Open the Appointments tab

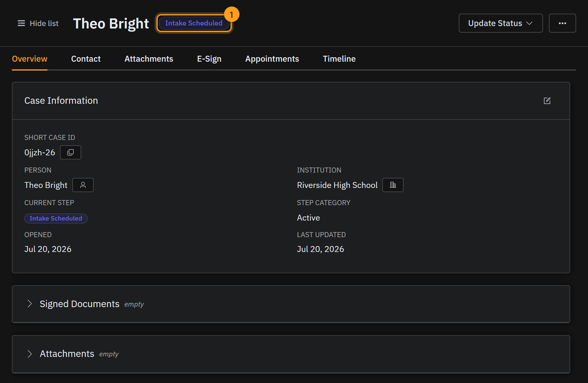272,59
